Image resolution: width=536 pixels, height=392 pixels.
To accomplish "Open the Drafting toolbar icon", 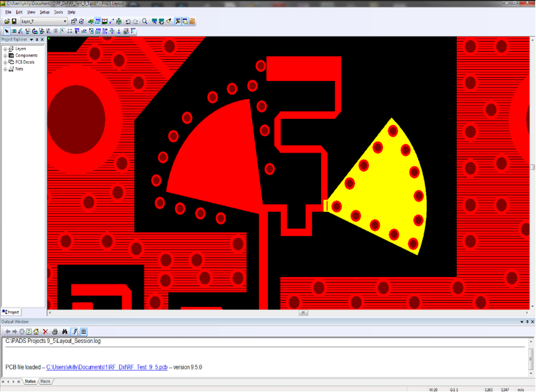I will point(90,21).
